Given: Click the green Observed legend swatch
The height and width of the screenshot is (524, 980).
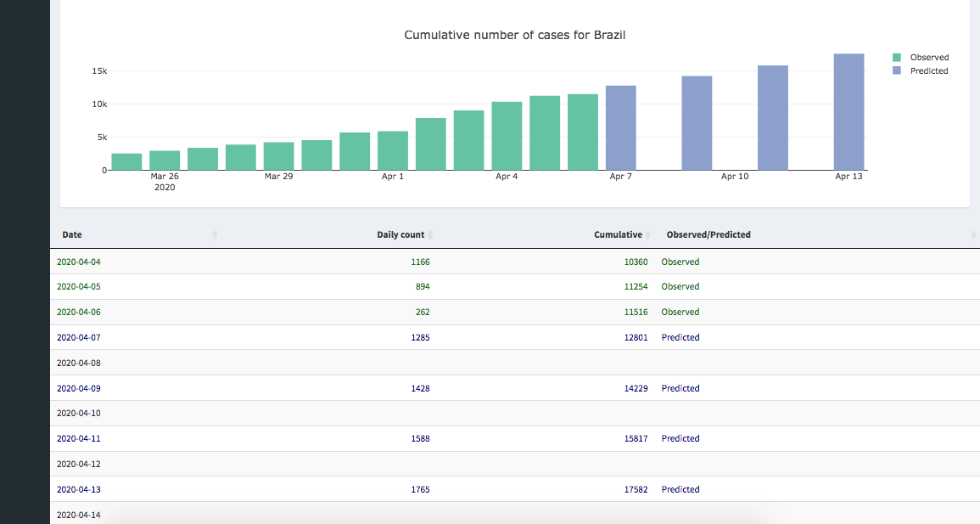Looking at the screenshot, I should tap(897, 58).
